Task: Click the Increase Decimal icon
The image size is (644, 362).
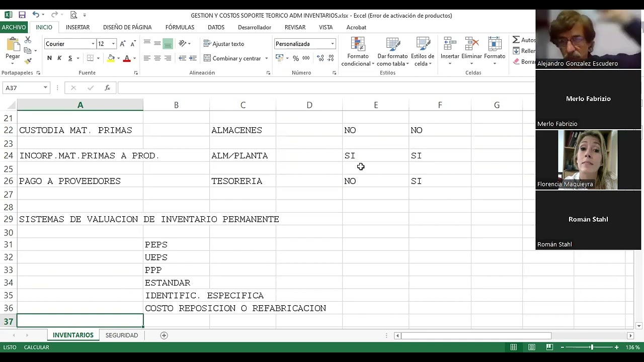Action: point(320,58)
